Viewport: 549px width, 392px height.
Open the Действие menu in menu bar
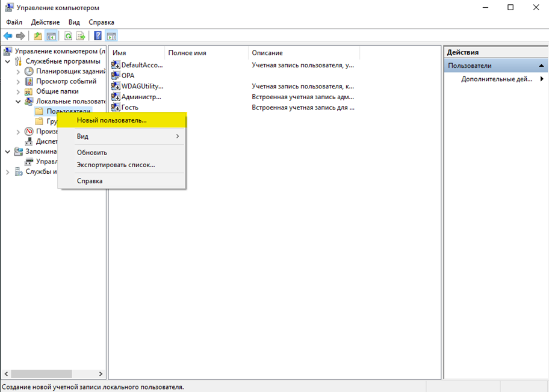click(45, 22)
